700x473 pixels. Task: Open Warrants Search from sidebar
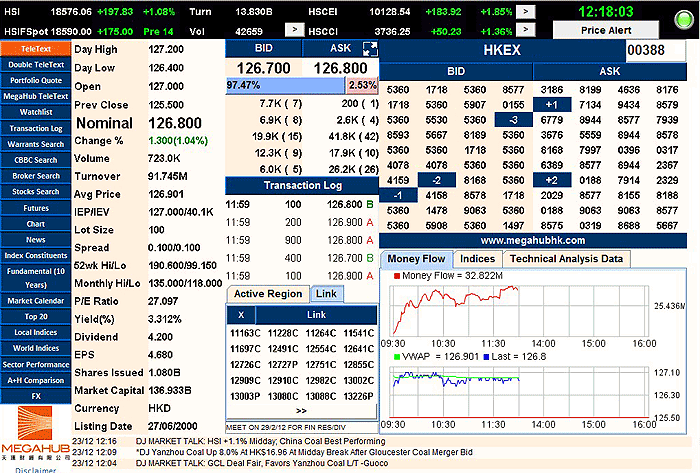(x=35, y=143)
